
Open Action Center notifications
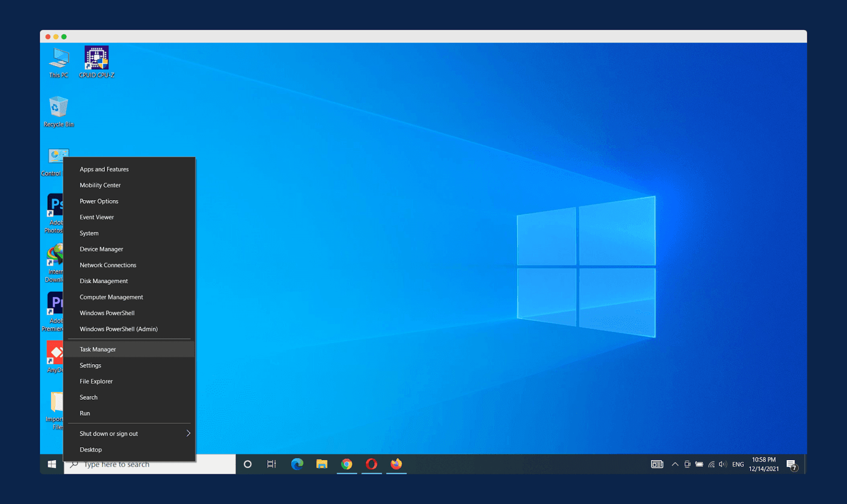click(x=792, y=464)
